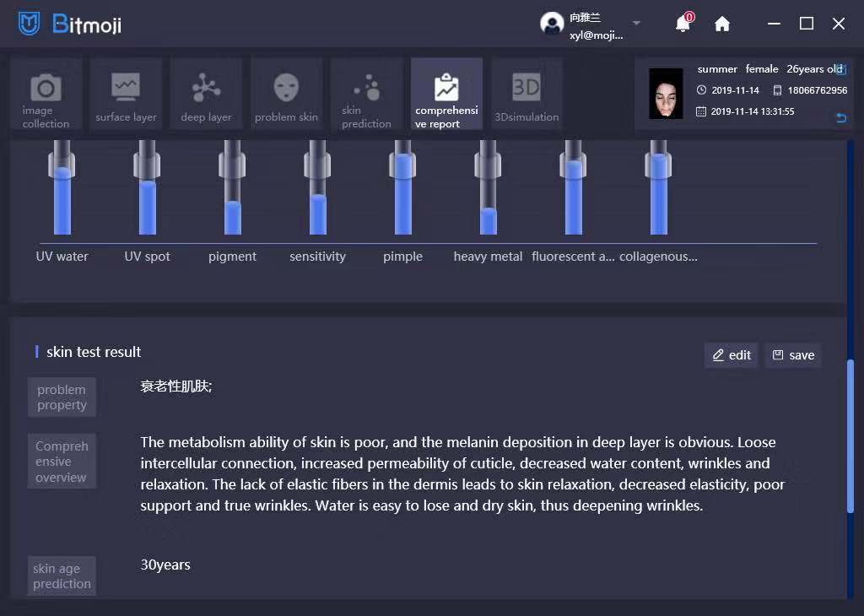The height and width of the screenshot is (616, 864).
Task: Click the UV water axis label
Action: coord(62,257)
